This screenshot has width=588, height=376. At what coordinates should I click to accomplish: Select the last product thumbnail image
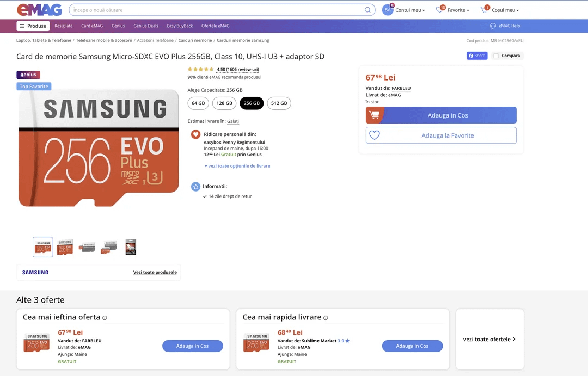[131, 247]
